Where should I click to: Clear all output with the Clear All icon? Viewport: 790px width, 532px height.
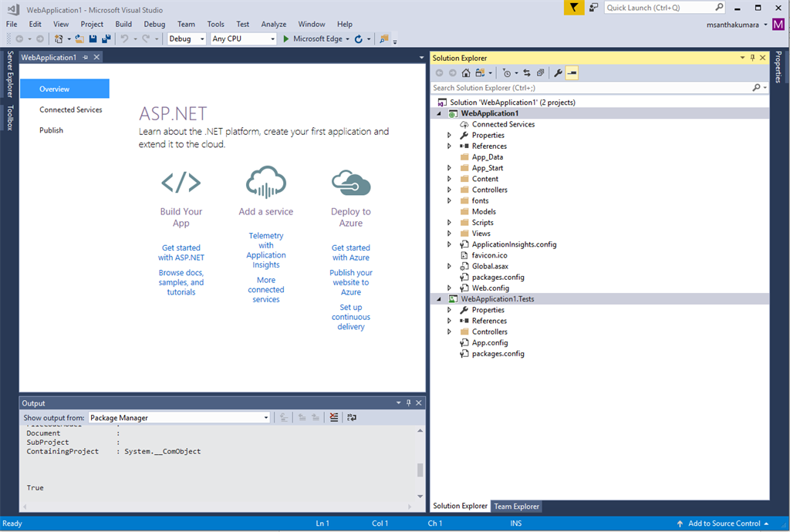[334, 417]
